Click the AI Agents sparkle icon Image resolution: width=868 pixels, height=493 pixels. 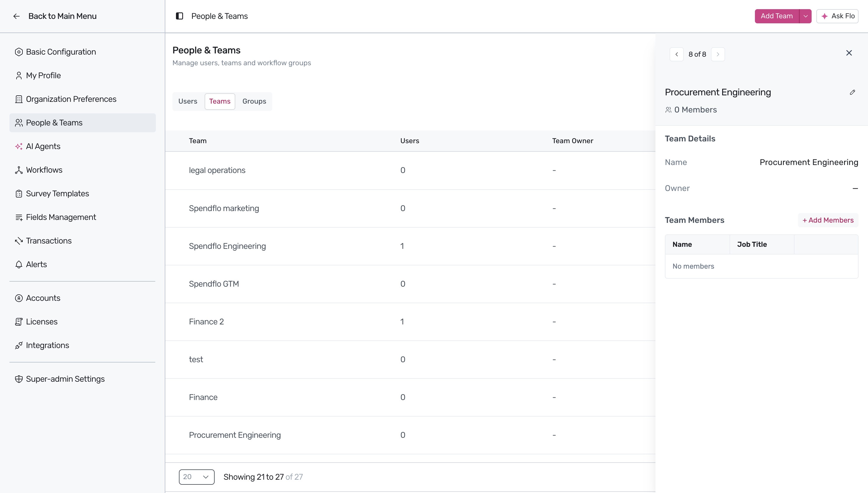(x=19, y=146)
